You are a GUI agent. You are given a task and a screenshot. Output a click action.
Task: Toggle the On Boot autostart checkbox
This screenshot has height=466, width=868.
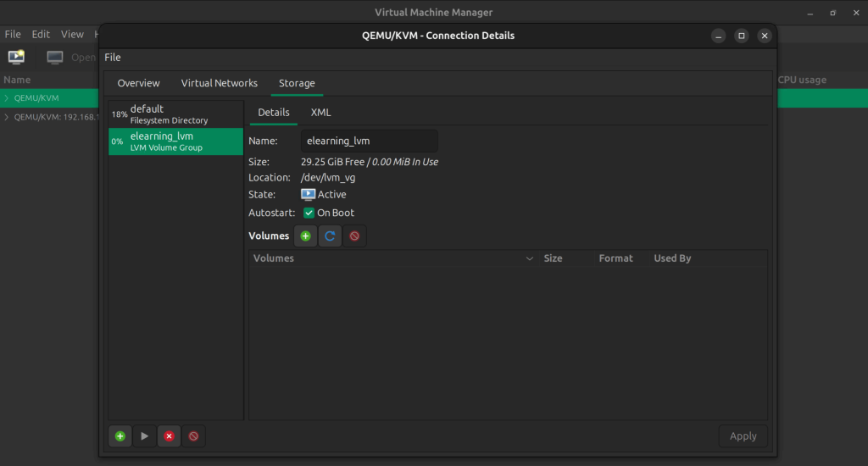(309, 213)
